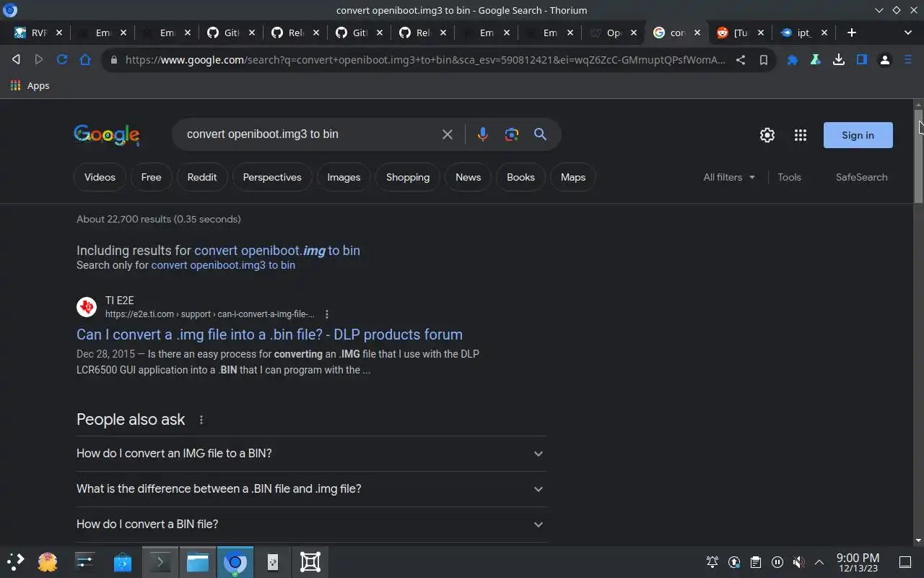Image resolution: width=924 pixels, height=578 pixels.
Task: Click the browser forward arrow
Action: 39,60
